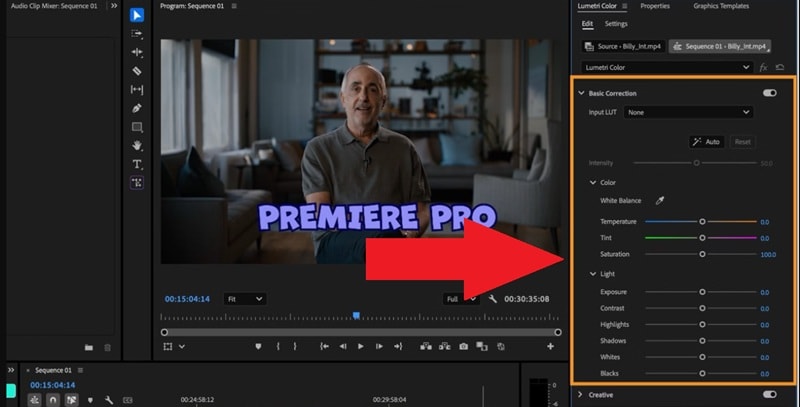Toggle the Creative section switch
This screenshot has height=407, width=800.
pos(769,394)
